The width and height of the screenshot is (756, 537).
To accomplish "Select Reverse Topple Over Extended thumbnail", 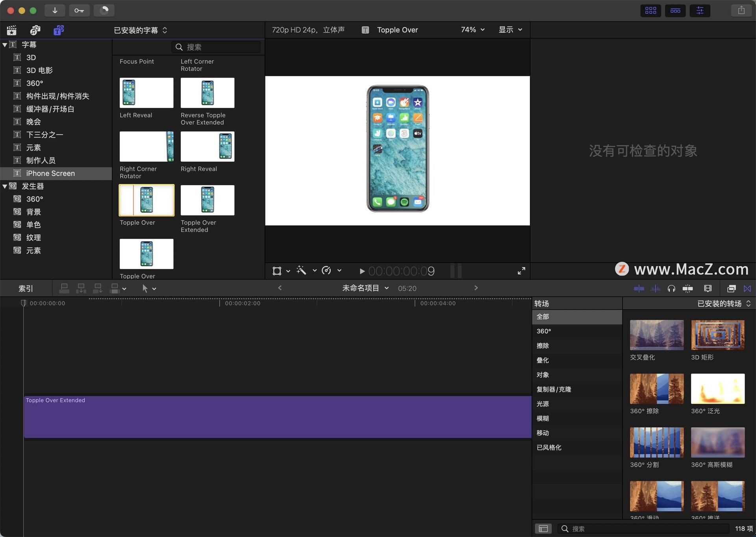I will pyautogui.click(x=208, y=93).
